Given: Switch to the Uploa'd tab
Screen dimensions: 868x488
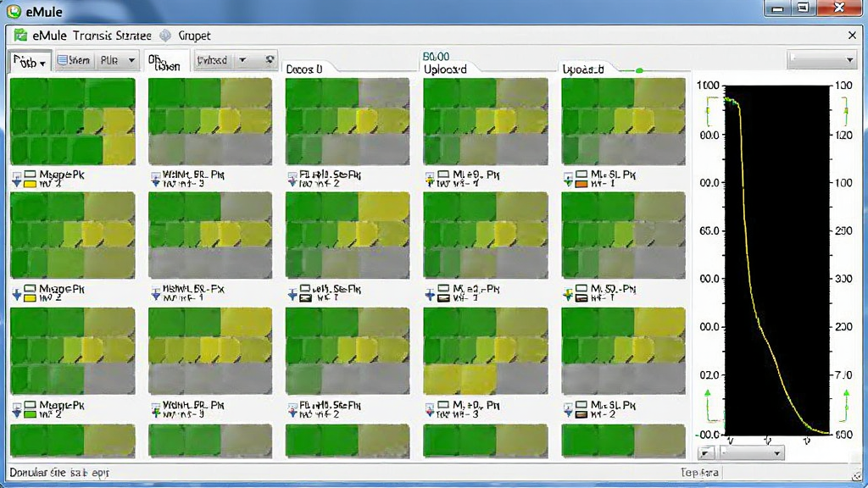Looking at the screenshot, I should [445, 69].
